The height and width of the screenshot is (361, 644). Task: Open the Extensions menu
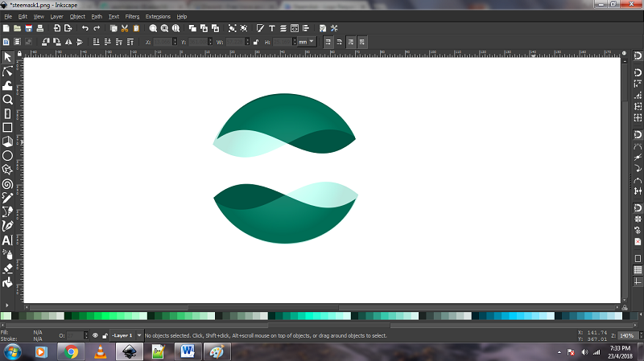(158, 16)
